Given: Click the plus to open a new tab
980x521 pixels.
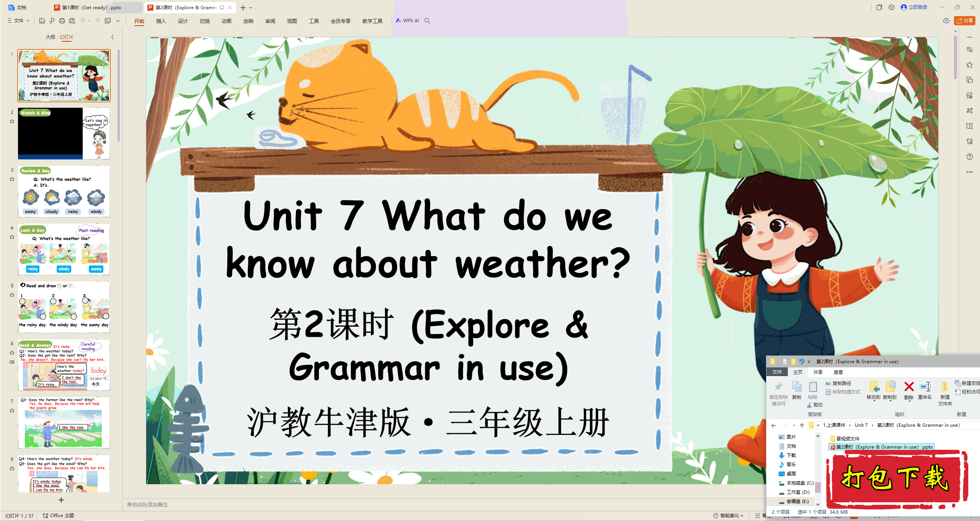Looking at the screenshot, I should click(x=243, y=8).
